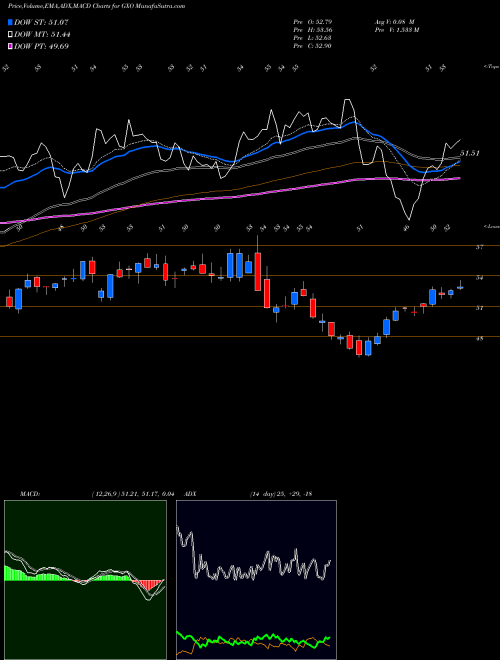
Task: Click the white price line's lowest trough
Action: click(x=409, y=218)
